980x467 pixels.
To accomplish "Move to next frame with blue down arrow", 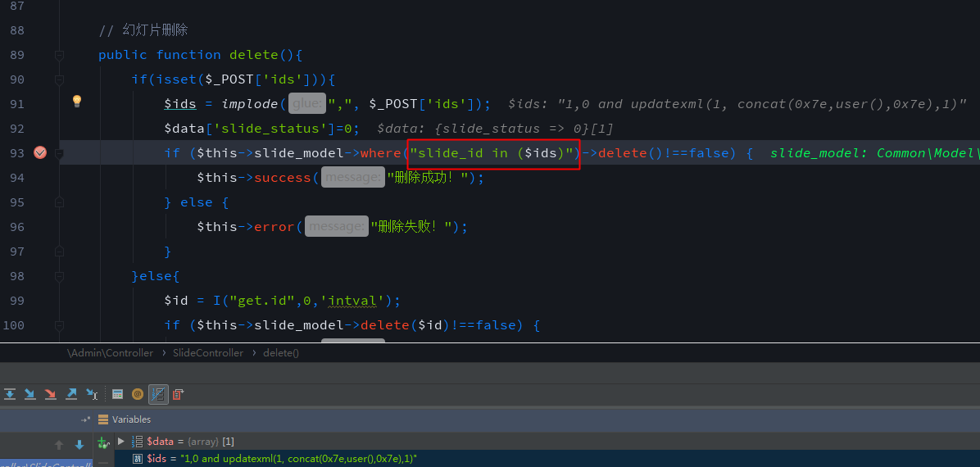I will coord(79,445).
